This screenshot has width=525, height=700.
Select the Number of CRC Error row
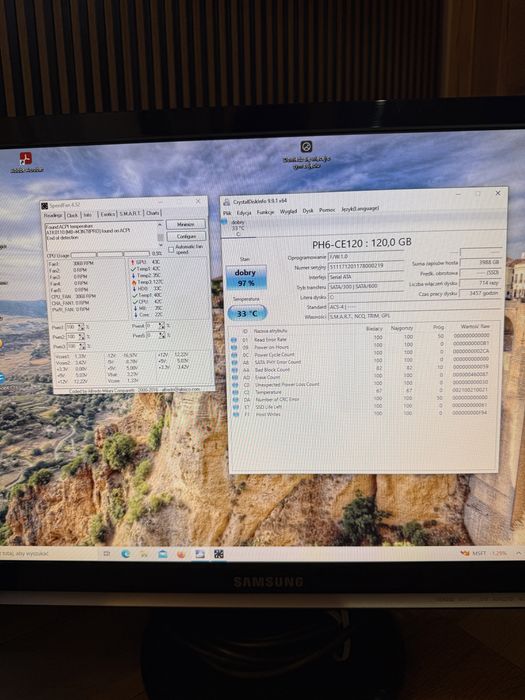coord(362,399)
